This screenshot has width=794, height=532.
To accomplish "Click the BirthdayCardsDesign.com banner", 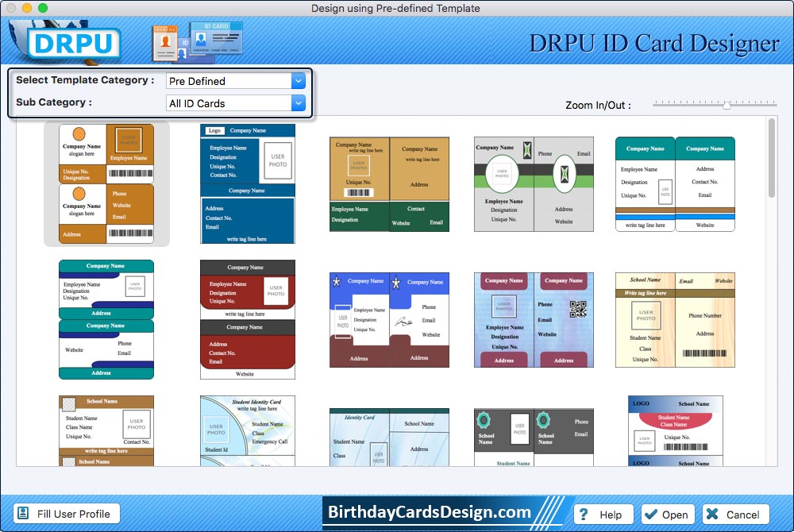I will click(443, 512).
